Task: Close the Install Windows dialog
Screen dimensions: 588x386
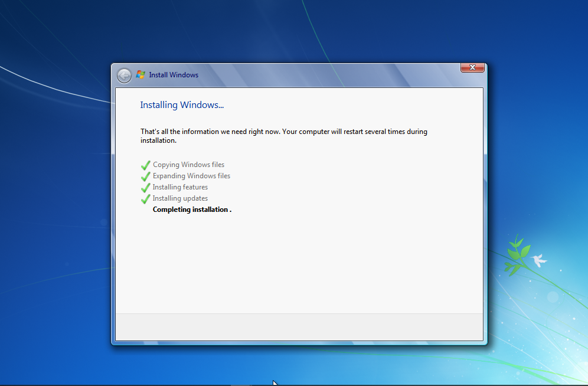Action: [x=472, y=67]
